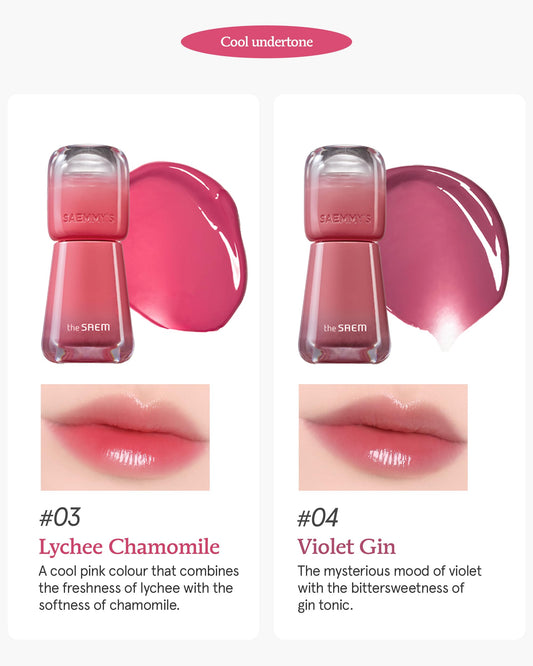The image size is (533, 666).
Task: Select the Lychee Chamomile bottle image
Action: (87, 254)
